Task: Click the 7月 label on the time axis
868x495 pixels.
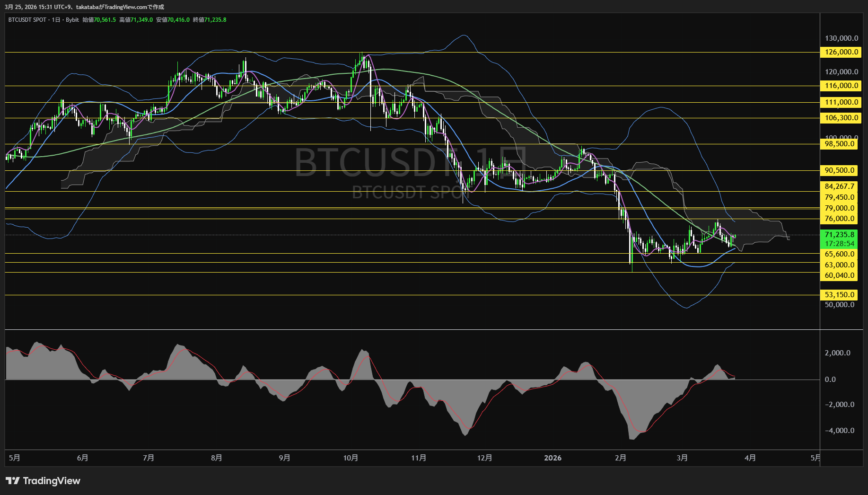Action: click(149, 458)
